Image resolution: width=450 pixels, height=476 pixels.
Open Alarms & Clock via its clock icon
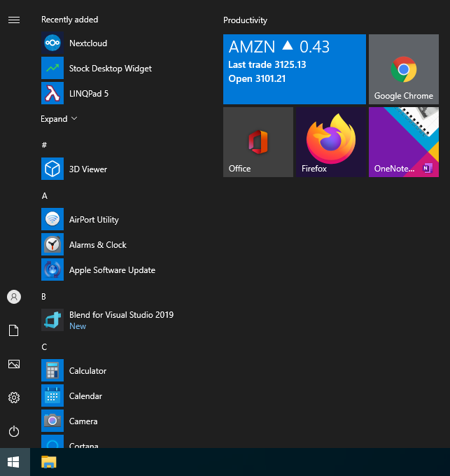pos(52,244)
